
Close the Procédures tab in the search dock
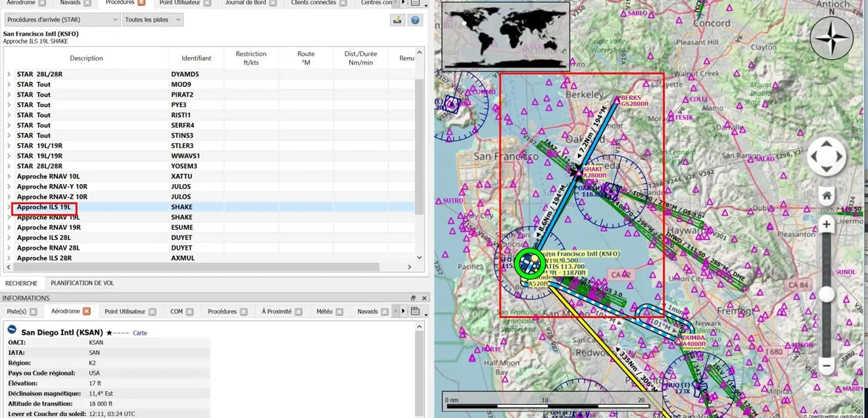pyautogui.click(x=141, y=3)
